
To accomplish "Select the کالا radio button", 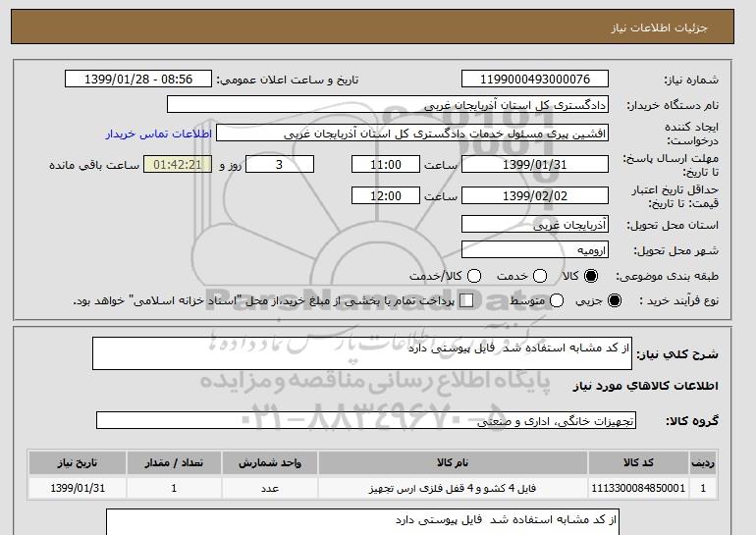I will (x=591, y=276).
